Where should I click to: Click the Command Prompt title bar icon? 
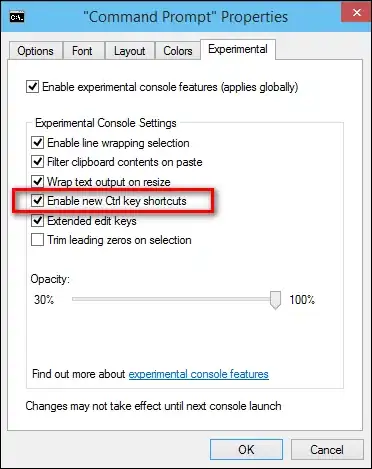click(17, 17)
